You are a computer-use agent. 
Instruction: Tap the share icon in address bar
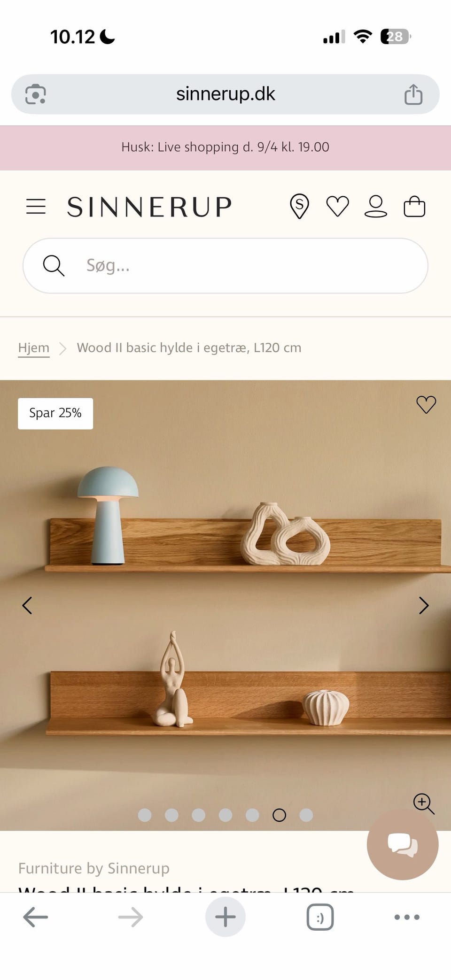(x=413, y=94)
